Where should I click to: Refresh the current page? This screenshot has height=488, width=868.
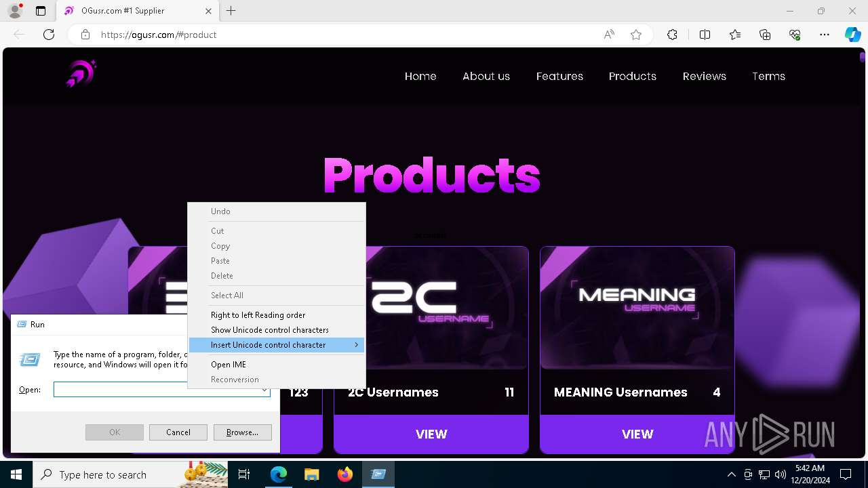coord(49,35)
